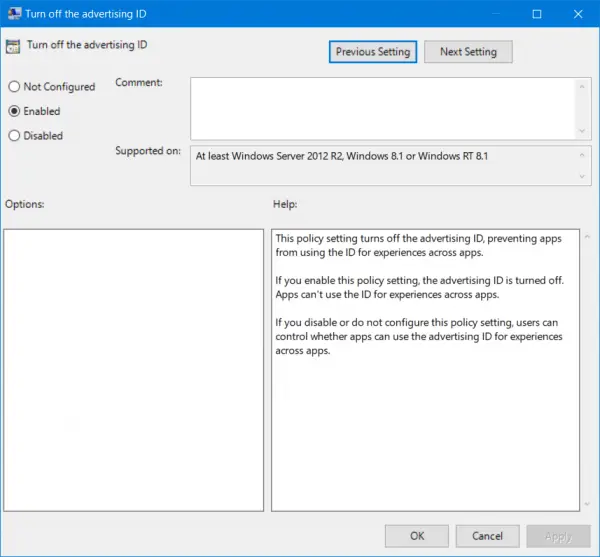Click the 'Options:' label

click(24, 204)
